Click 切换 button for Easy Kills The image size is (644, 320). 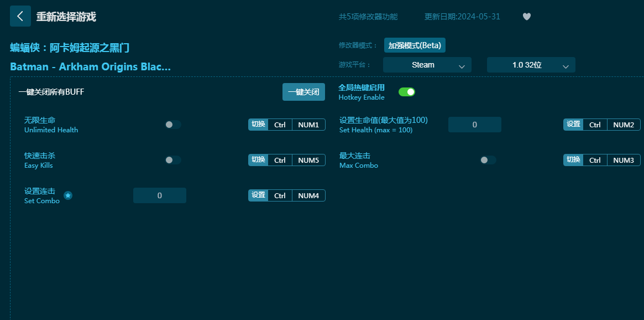pos(258,160)
